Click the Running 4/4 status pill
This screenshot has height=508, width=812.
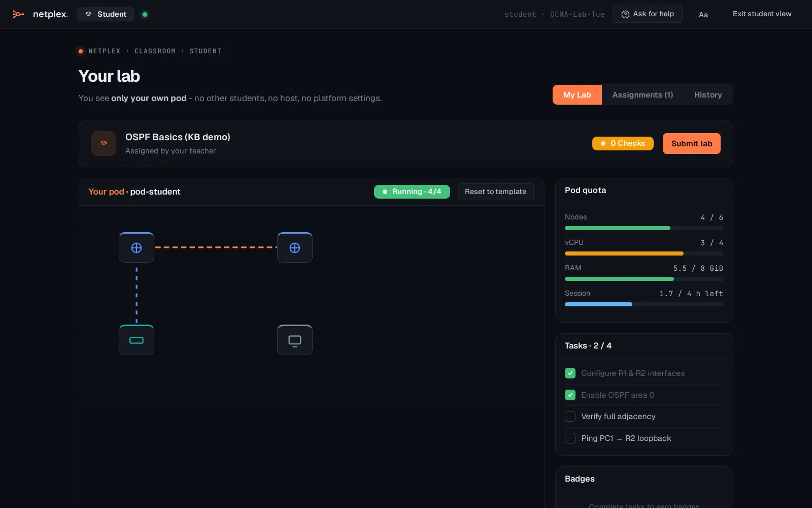point(412,192)
